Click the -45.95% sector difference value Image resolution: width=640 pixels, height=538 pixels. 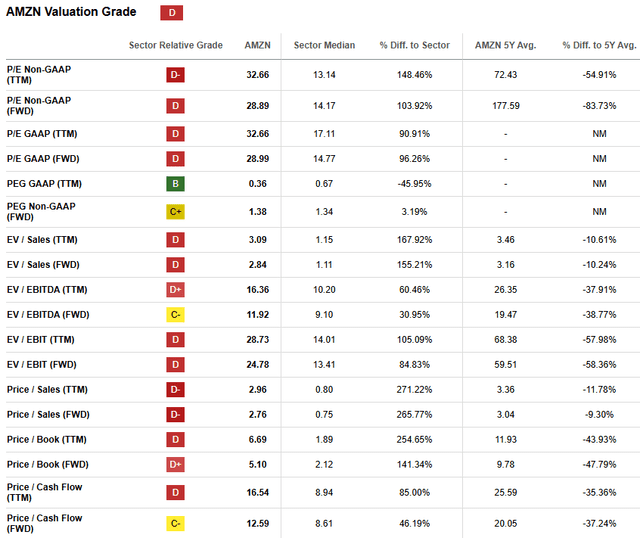[x=414, y=184]
